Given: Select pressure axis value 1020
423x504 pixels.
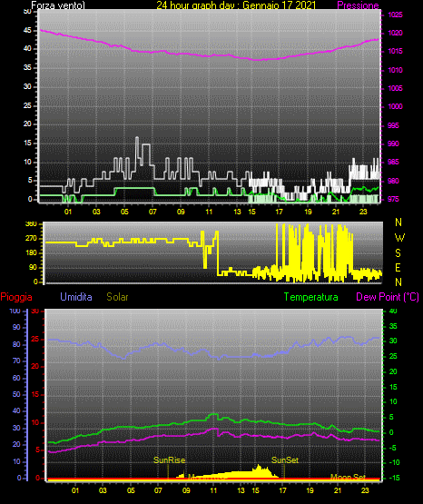Looking at the screenshot, I should (395, 33).
